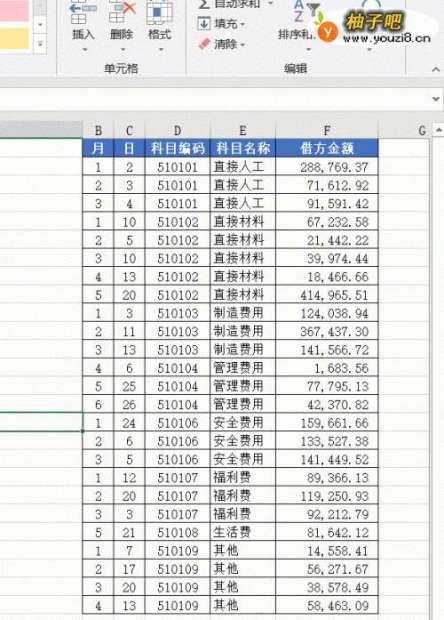Expand the Delete dropdown arrow
Screen dimensions: 444x620
tap(123, 50)
